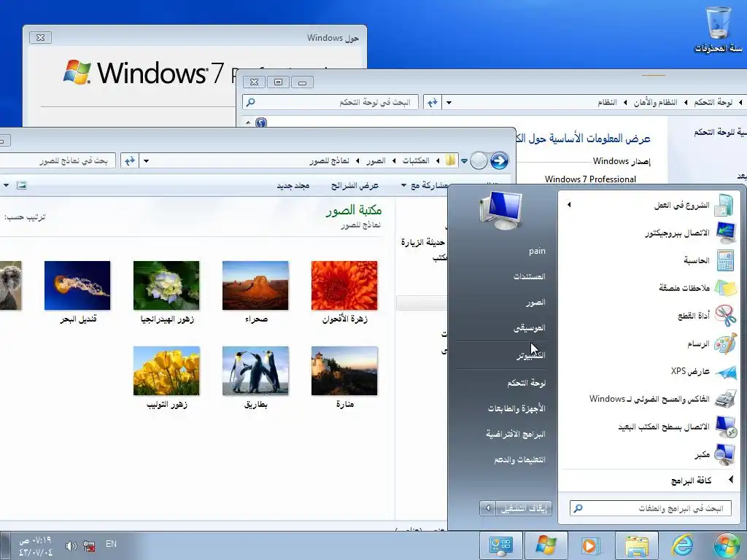Refresh the Control Panel address bar

(x=433, y=102)
